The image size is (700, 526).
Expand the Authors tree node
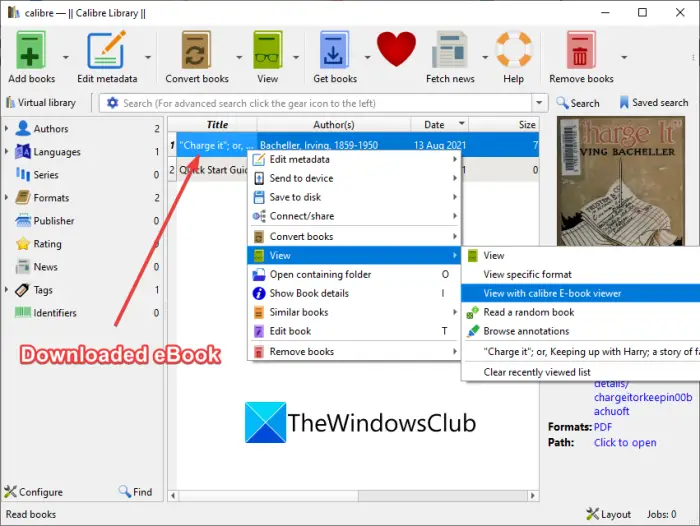6,129
